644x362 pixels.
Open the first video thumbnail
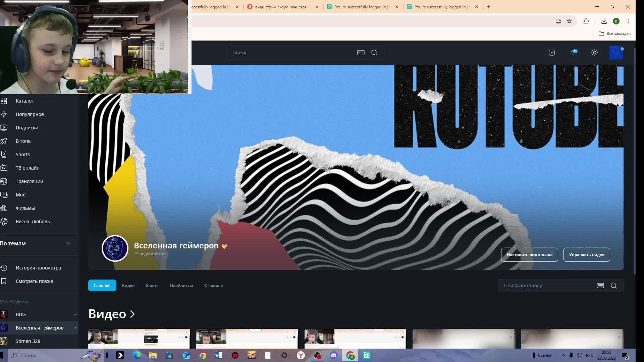pyautogui.click(x=139, y=339)
